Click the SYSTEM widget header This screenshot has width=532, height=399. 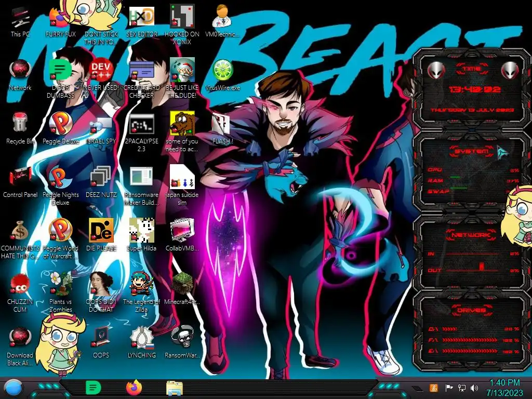[472, 151]
